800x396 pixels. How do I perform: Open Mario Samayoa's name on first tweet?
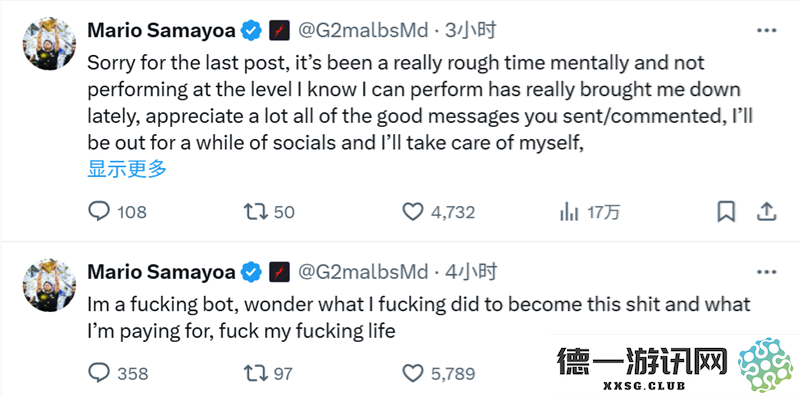coord(162,31)
